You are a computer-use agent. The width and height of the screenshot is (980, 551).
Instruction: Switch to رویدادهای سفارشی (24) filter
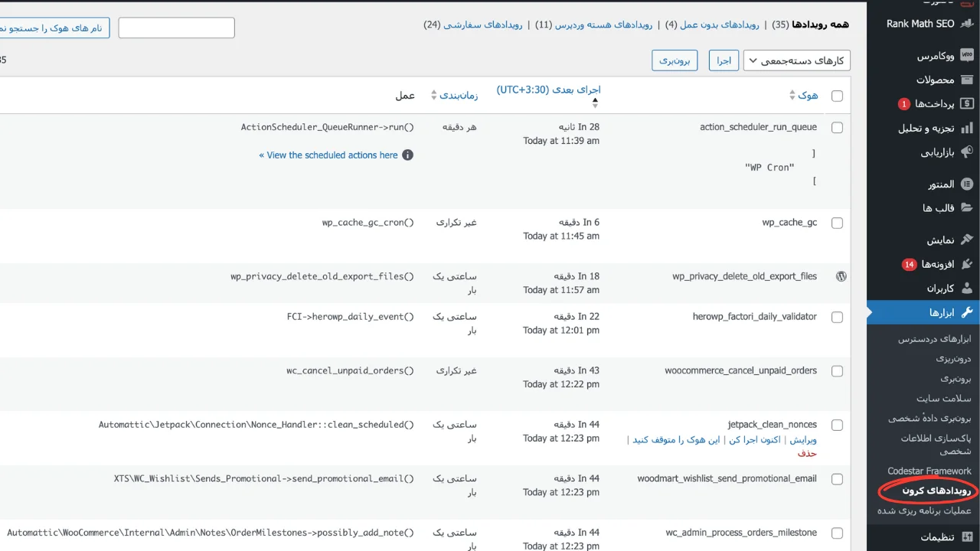click(x=482, y=24)
